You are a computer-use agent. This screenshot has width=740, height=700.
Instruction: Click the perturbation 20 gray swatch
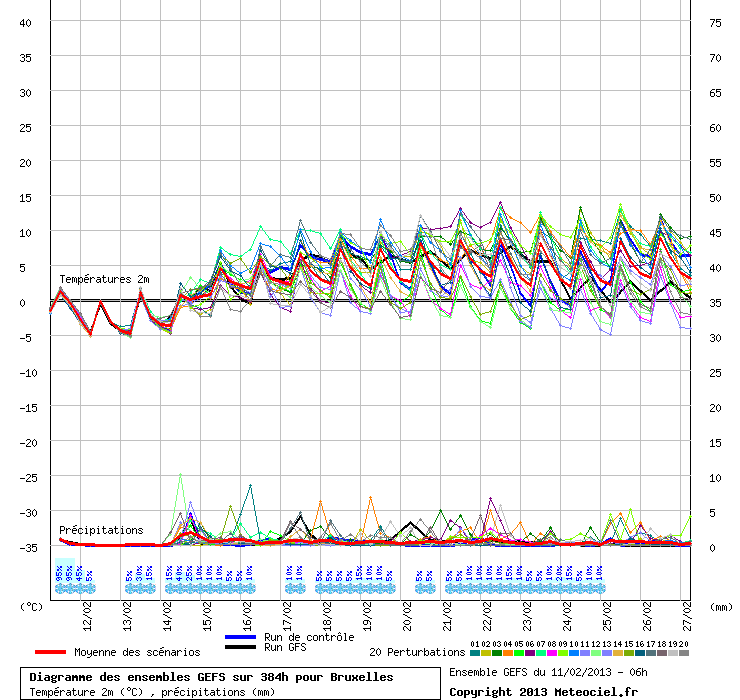click(x=684, y=653)
